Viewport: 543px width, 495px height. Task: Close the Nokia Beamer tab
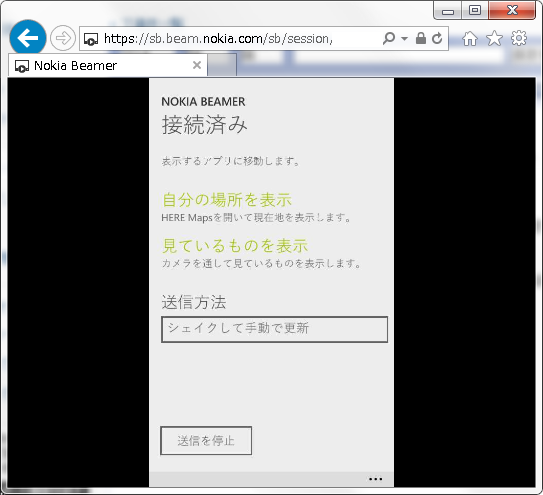[x=197, y=65]
